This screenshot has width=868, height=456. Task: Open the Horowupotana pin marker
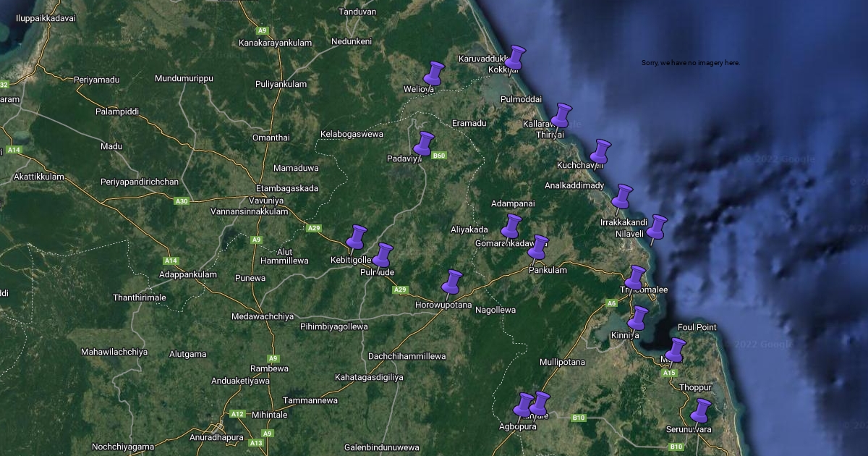pyautogui.click(x=452, y=282)
